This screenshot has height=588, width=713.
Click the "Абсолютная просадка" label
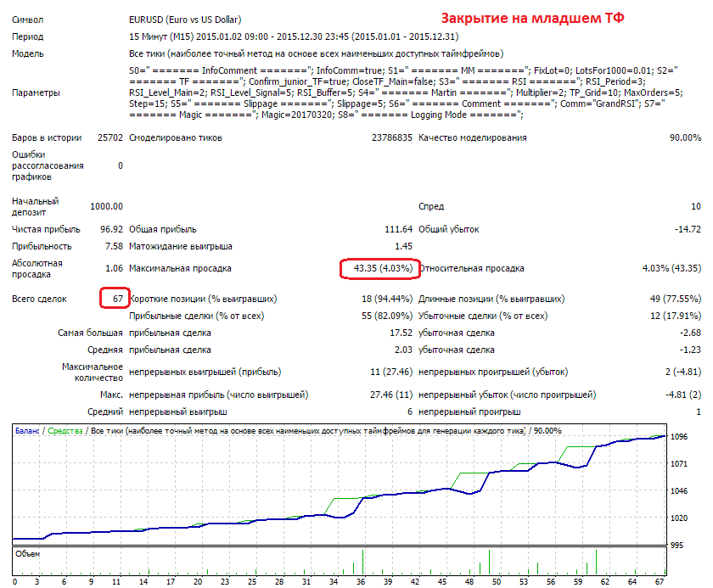tap(37, 269)
